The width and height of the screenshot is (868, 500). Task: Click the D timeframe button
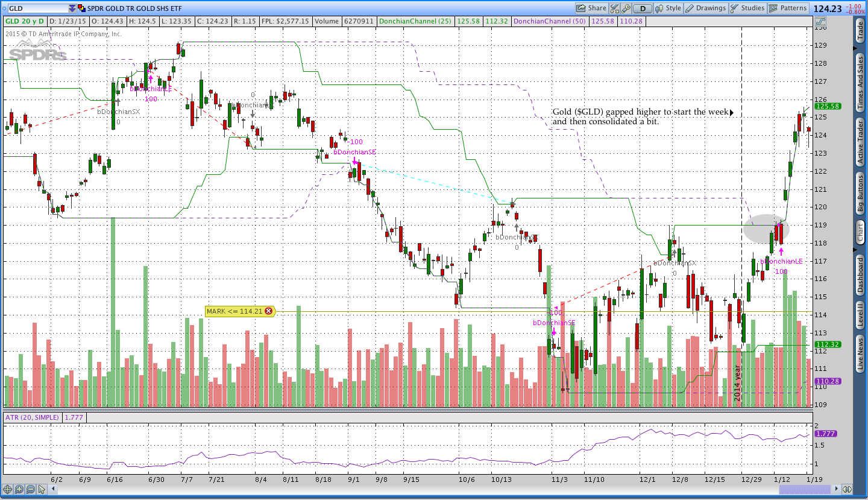pos(643,8)
